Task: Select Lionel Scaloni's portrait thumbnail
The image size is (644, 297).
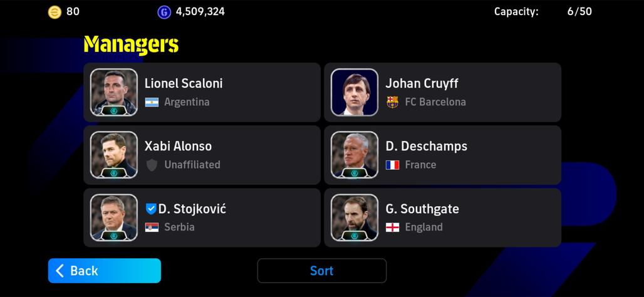Action: [x=114, y=92]
